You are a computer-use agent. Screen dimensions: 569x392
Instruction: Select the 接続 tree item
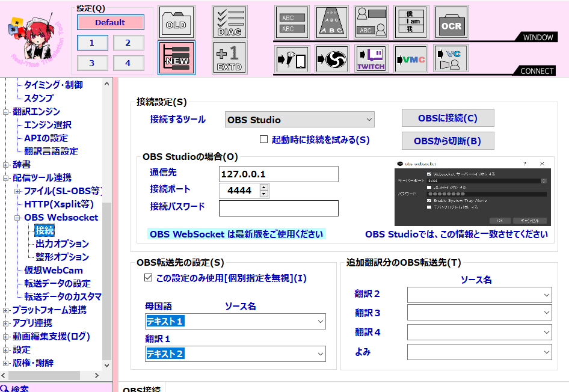(x=45, y=230)
